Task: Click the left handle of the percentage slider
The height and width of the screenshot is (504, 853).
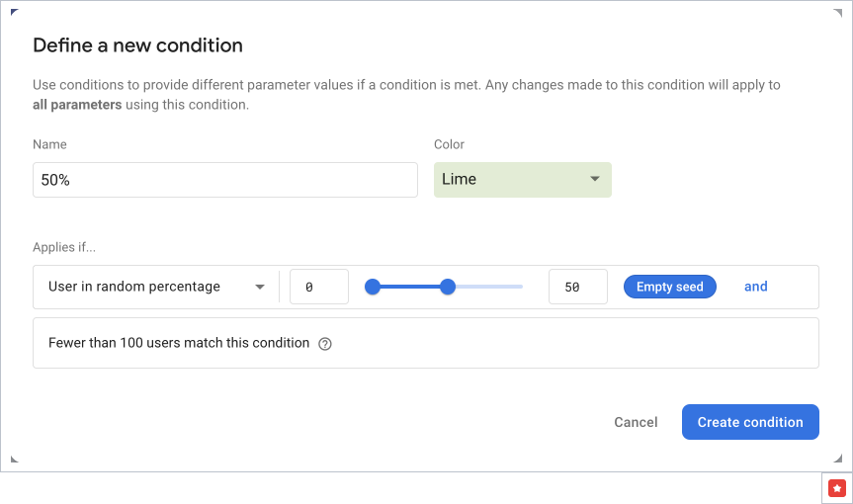Action: pos(373,287)
